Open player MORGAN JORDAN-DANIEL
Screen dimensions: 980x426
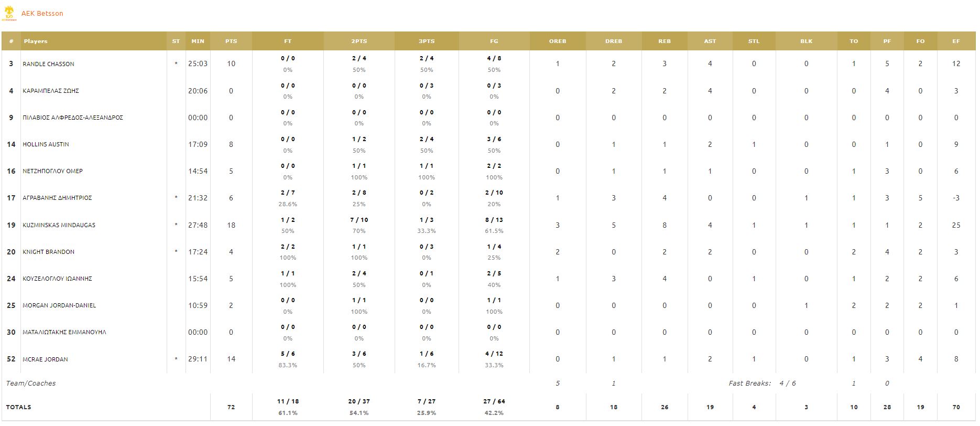point(59,305)
